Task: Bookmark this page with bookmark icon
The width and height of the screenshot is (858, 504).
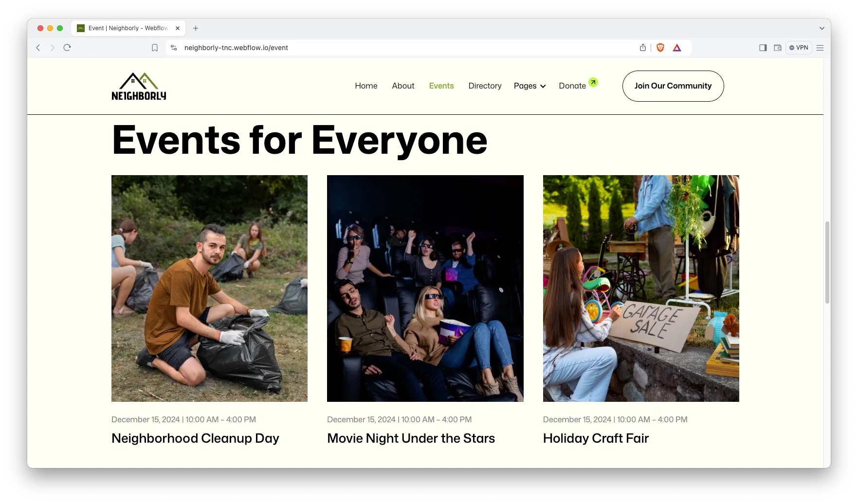Action: coord(155,48)
